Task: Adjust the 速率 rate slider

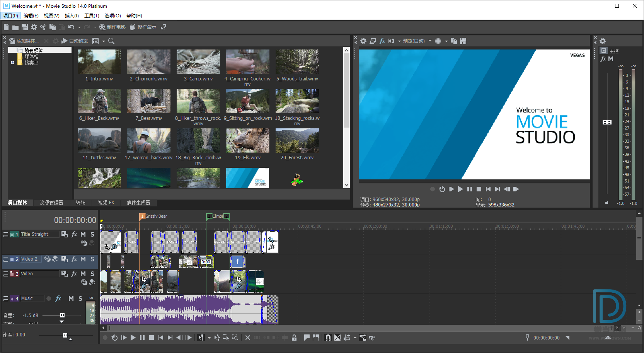Action: click(65, 335)
